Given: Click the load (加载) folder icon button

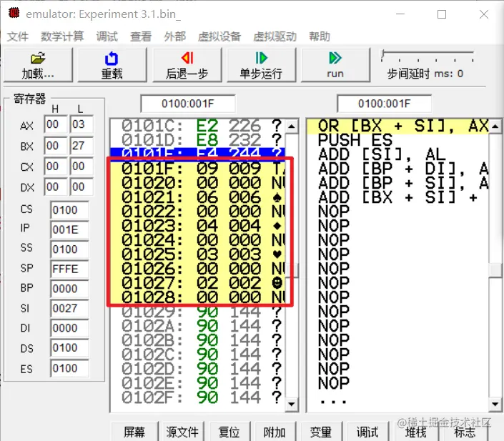Looking at the screenshot, I should pyautogui.click(x=38, y=65).
